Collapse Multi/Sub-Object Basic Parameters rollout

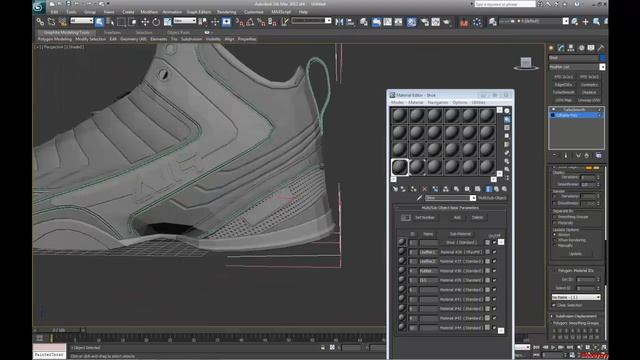[x=450, y=208]
